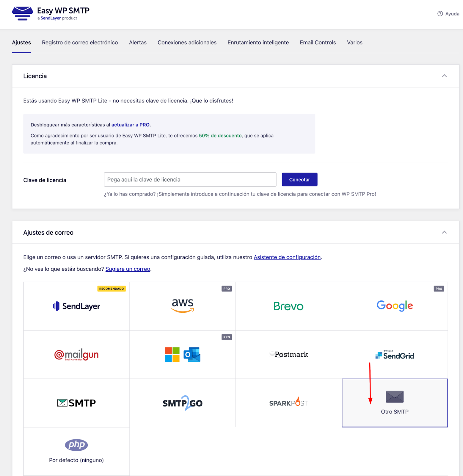This screenshot has width=463, height=476.
Task: Pick the SMTP2GO mailer
Action: (183, 403)
